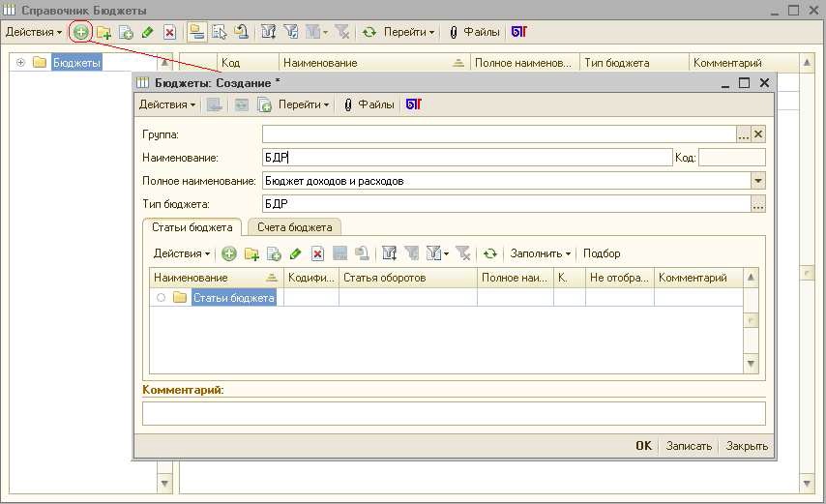Click Copy item icon in Справочник Бюджеты toolbar
Image resolution: width=826 pixels, height=504 pixels.
click(126, 32)
